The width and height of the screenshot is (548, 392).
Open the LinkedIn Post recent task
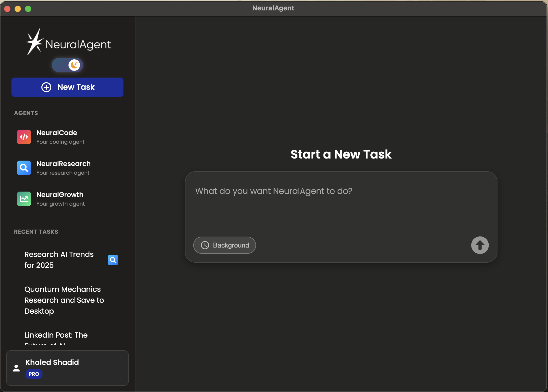pyautogui.click(x=56, y=335)
